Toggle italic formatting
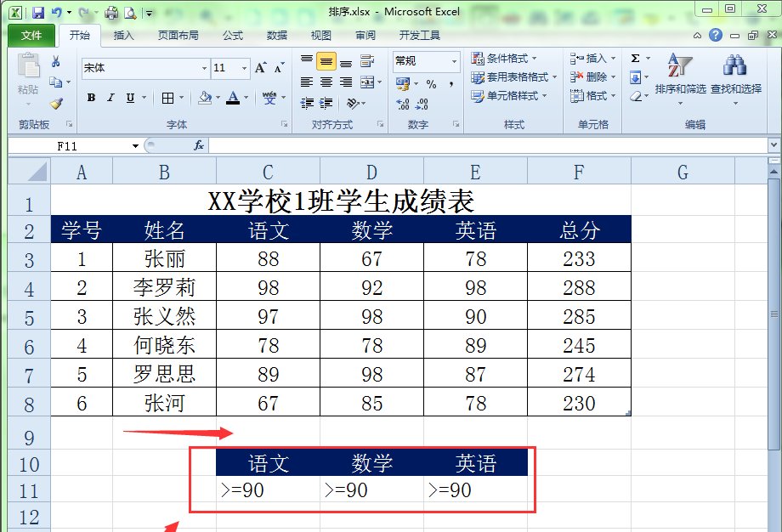This screenshot has height=532, width=782. tap(110, 98)
